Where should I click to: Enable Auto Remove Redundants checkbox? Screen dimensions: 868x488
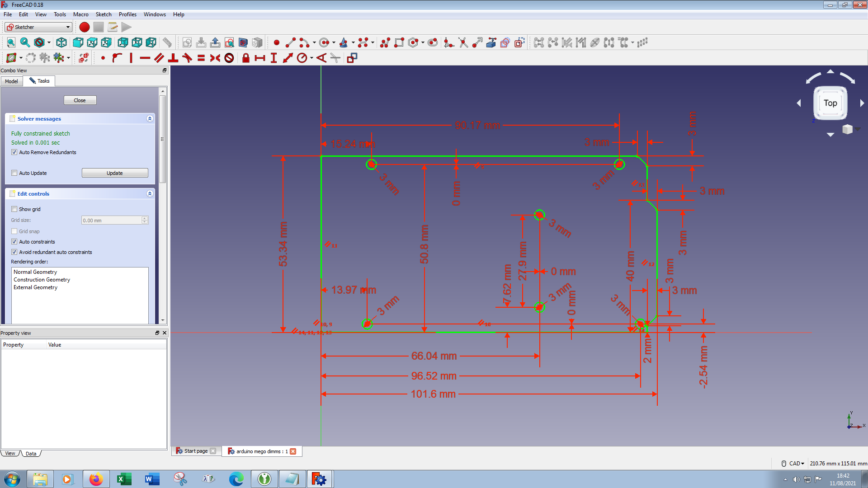coord(15,152)
